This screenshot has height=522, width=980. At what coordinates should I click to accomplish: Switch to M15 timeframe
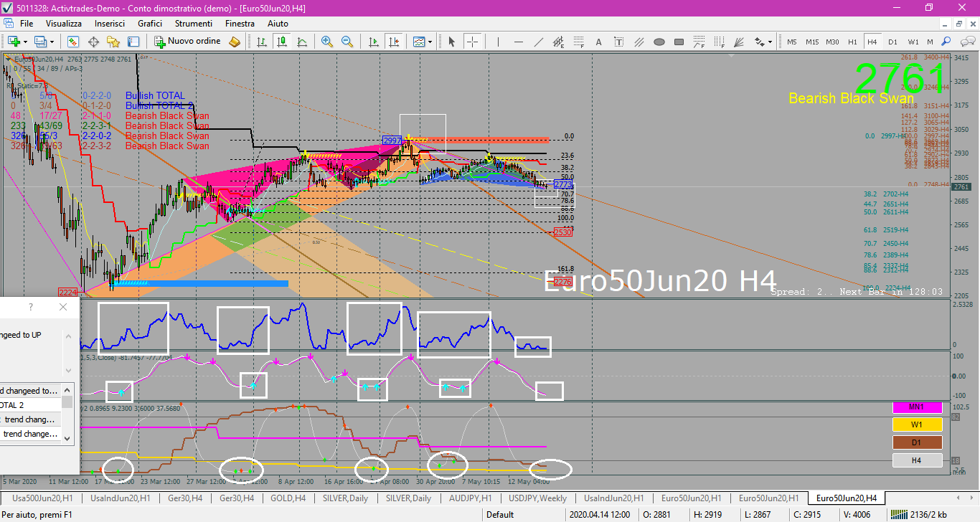tap(812, 42)
